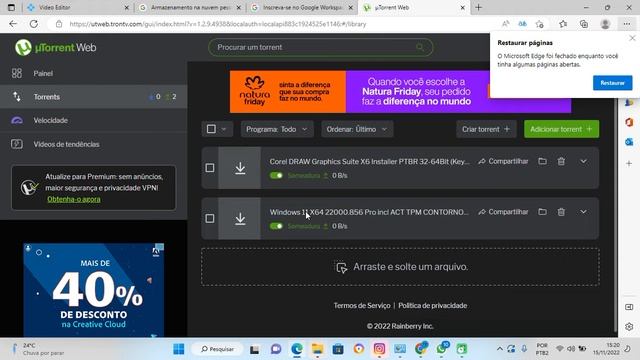Click the Creative Cloud 40% discount ad
640x360 pixels.
[93, 290]
